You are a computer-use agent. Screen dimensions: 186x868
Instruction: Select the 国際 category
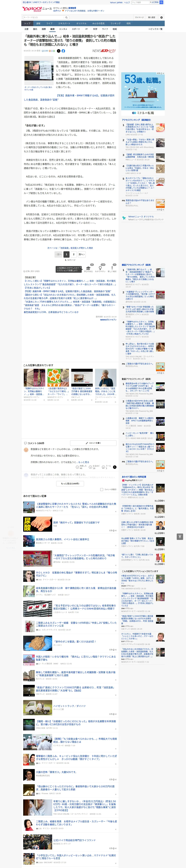44,29
